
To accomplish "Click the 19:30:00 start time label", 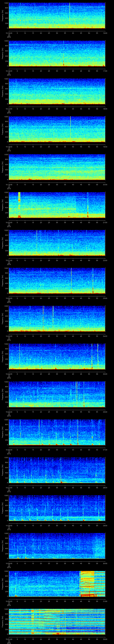I will (9, 601).
